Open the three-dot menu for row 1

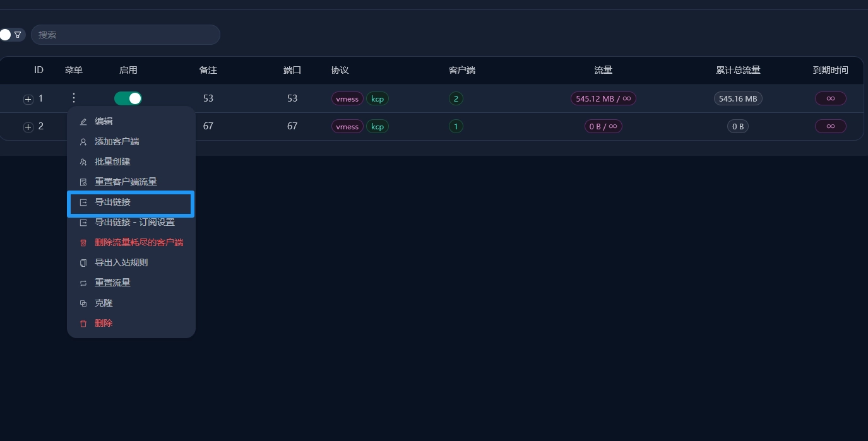(x=74, y=98)
